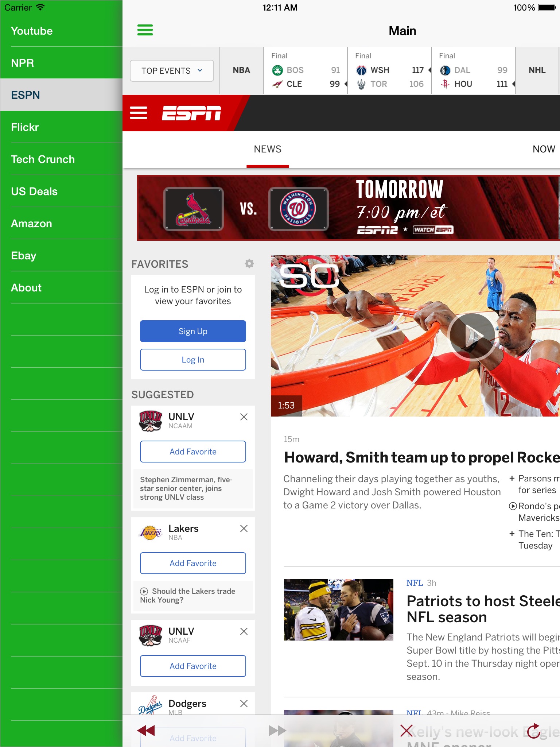Add UNLV NCAAF as favorite
Image resolution: width=560 pixels, height=747 pixels.
(193, 666)
